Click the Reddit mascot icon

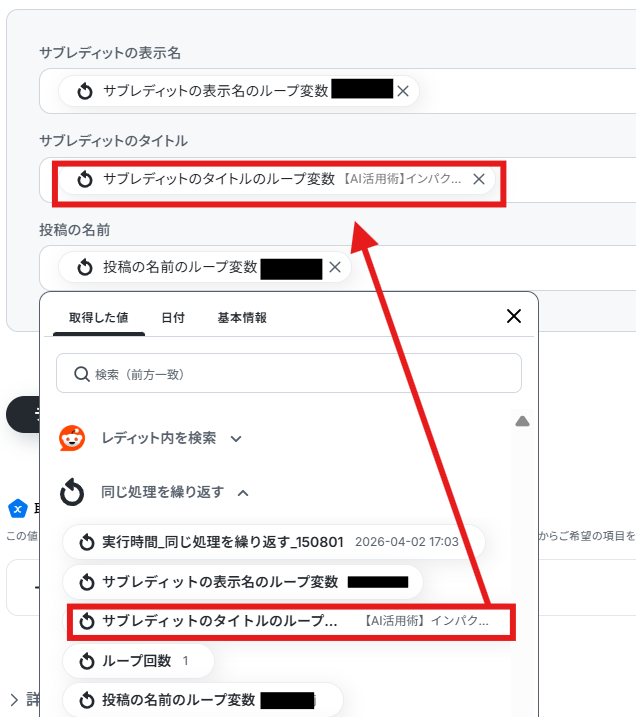[x=72, y=438]
